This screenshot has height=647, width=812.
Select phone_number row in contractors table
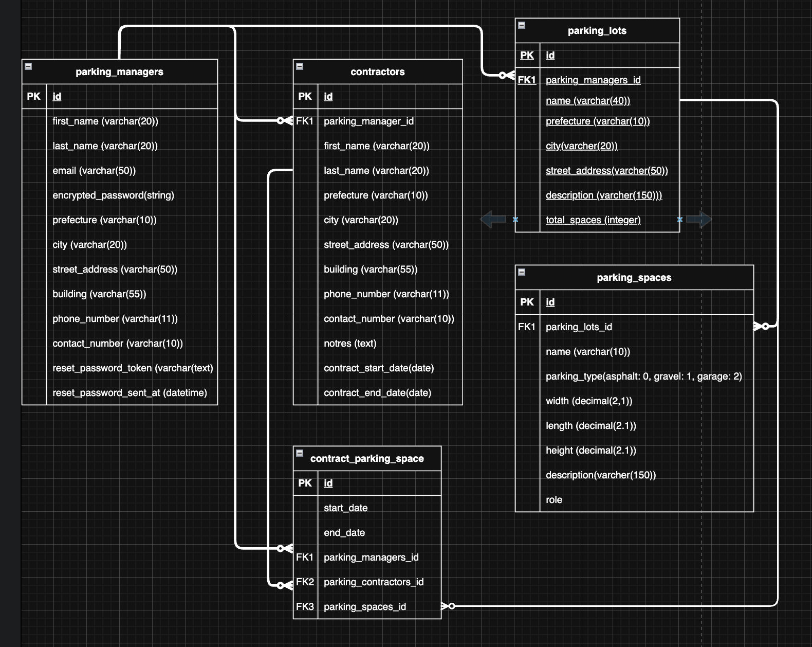click(378, 294)
